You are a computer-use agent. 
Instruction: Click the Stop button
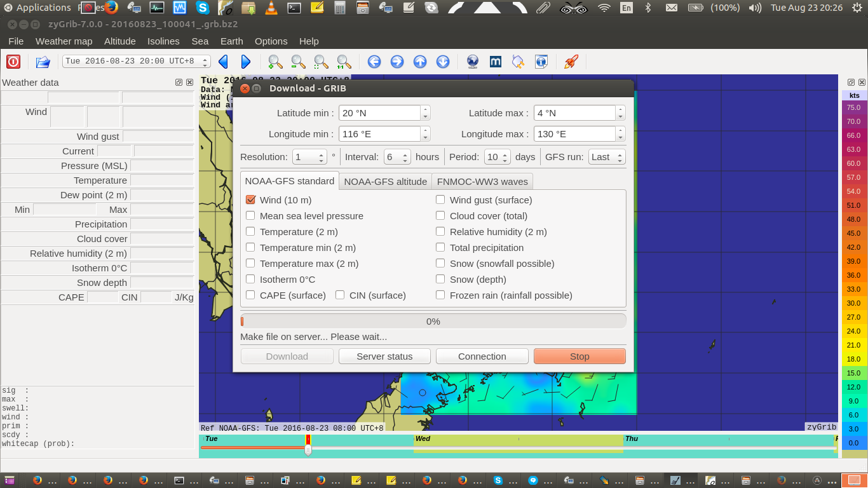580,356
